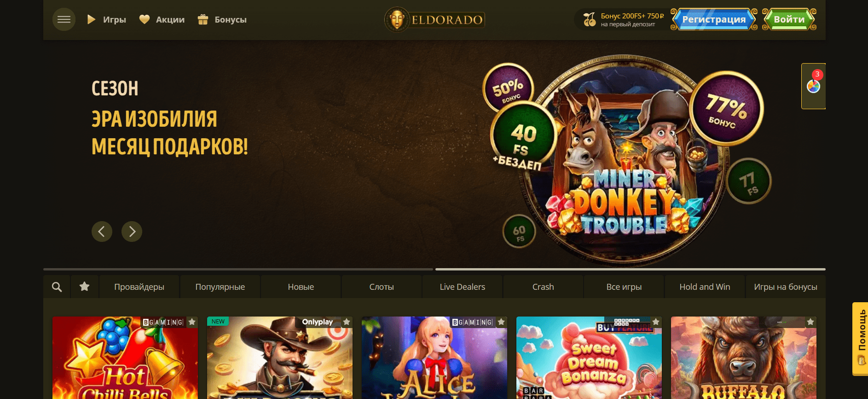
Task: Open the hamburger menu in header
Action: point(64,19)
